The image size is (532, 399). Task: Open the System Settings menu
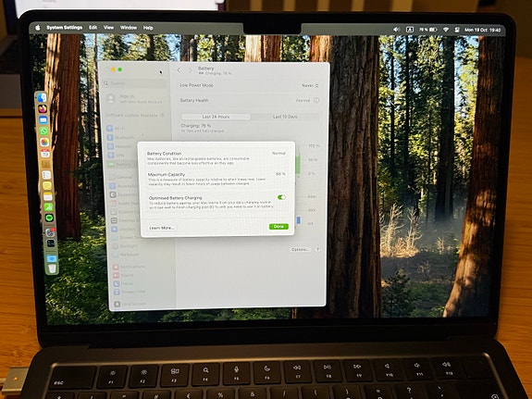tap(65, 28)
